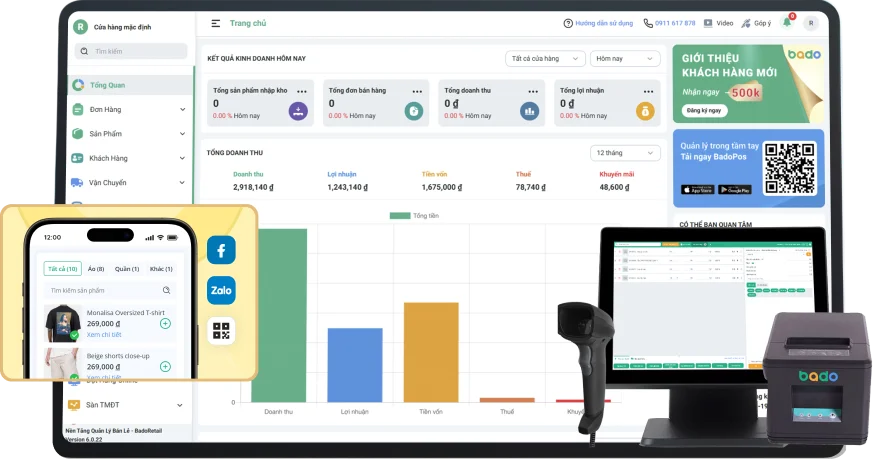Click the help icon beside Hướng dẫn sử dụng
This screenshot has height=460, width=878.
click(x=568, y=24)
